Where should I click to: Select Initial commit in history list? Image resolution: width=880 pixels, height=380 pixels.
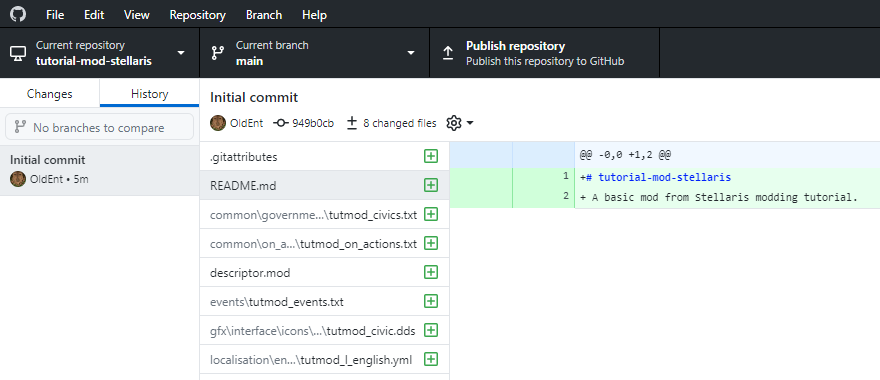(x=99, y=170)
